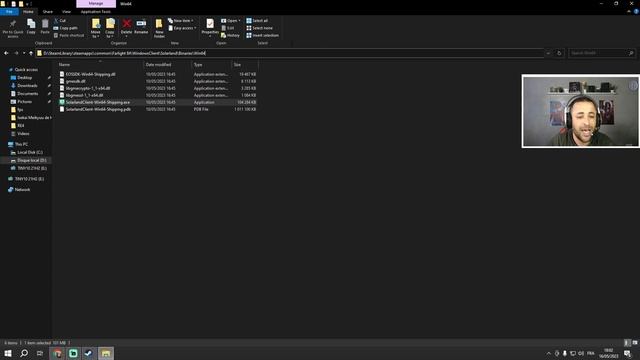The image size is (640, 360).
Task: Sort by Name column header
Action: 100,64
